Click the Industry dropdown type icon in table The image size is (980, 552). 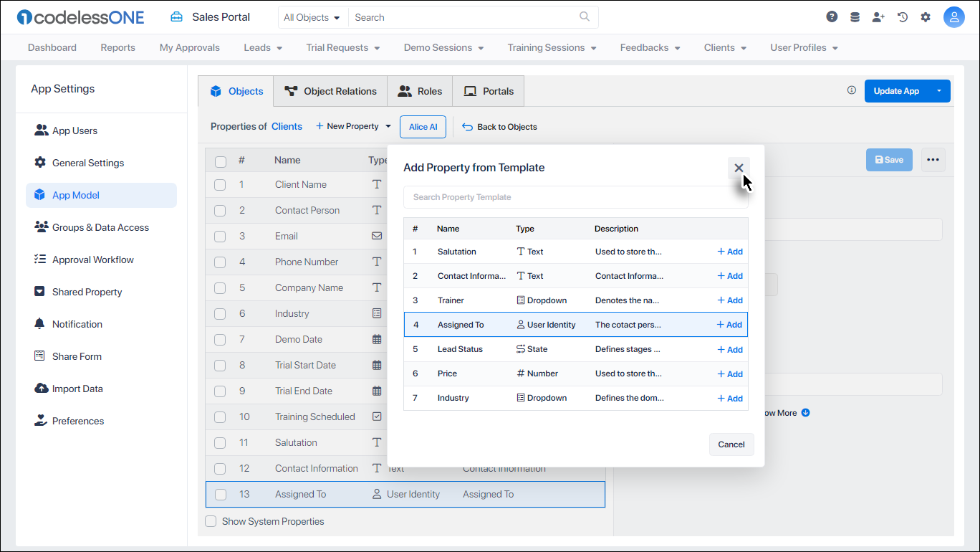[377, 313]
